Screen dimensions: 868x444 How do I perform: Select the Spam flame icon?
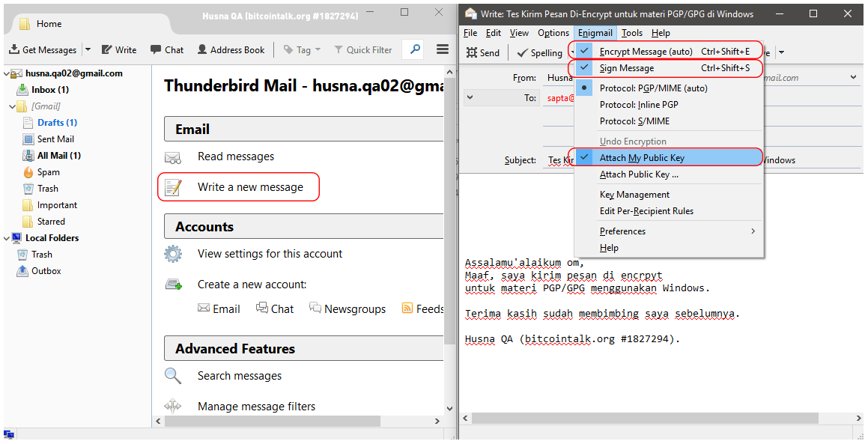[28, 172]
